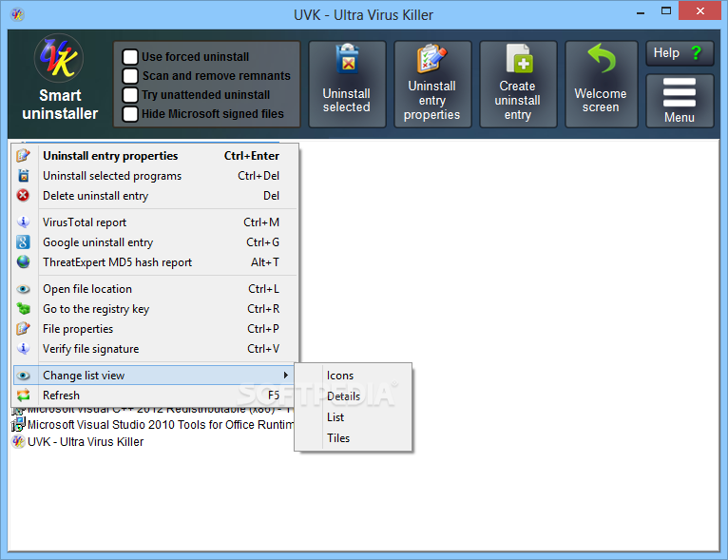Click the eye icon beside Change list view
The width and height of the screenshot is (728, 560).
(x=23, y=376)
